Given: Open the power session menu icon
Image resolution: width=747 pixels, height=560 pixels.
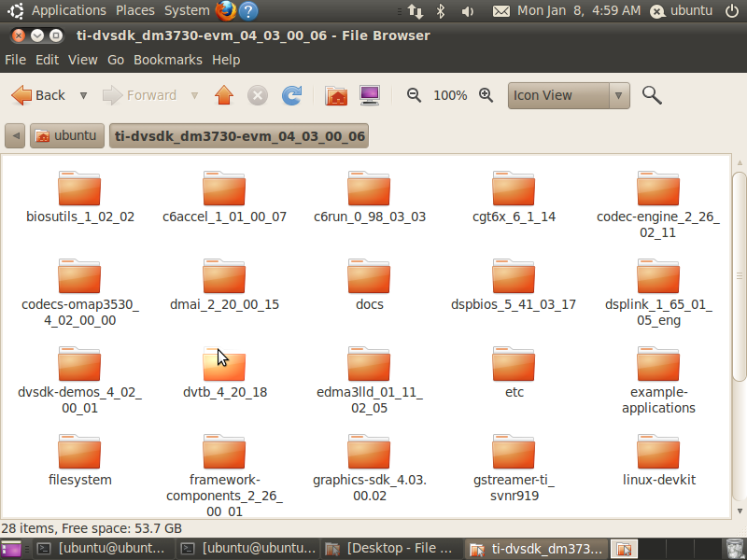Looking at the screenshot, I should (732, 10).
